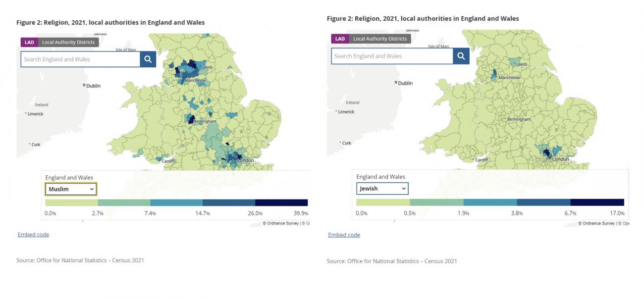Click the right map's search input field
The width and height of the screenshot is (644, 298).
point(392,56)
